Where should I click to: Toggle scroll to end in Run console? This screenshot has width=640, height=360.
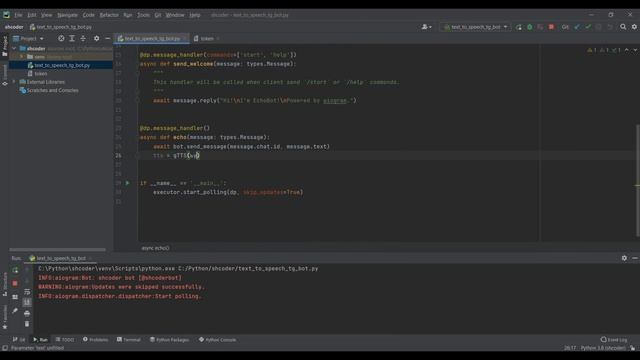click(x=27, y=302)
